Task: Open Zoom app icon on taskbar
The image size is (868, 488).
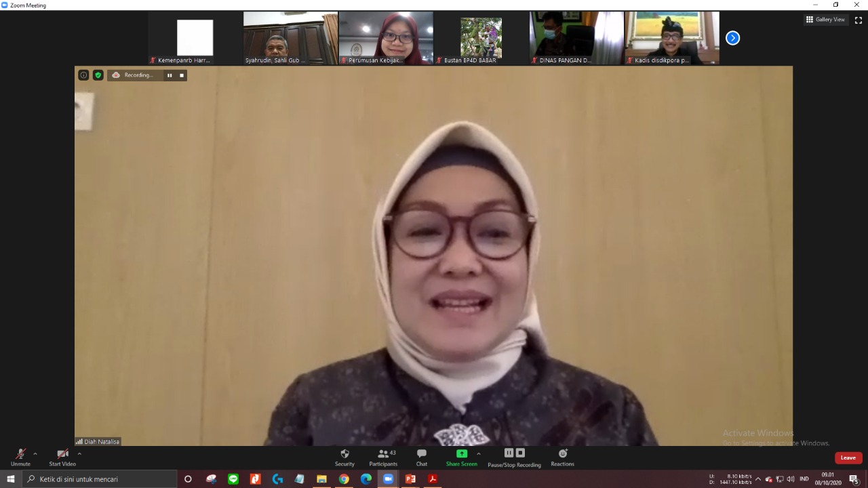Action: (388, 479)
